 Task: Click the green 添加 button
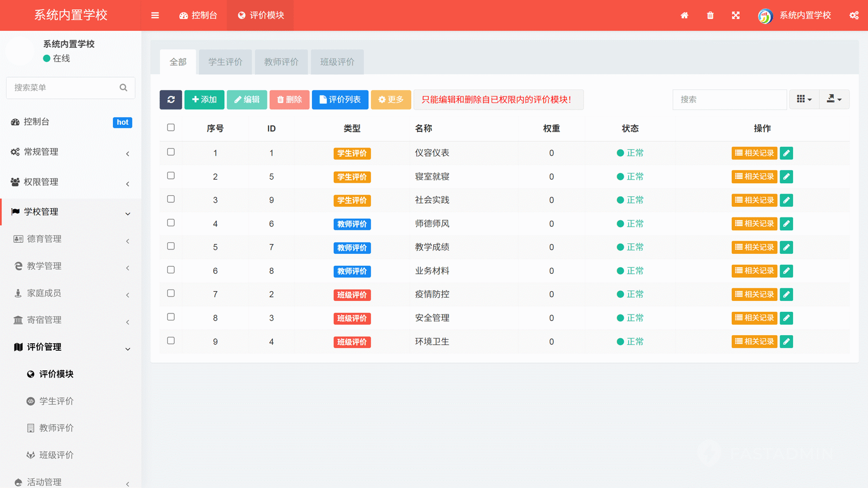[205, 100]
